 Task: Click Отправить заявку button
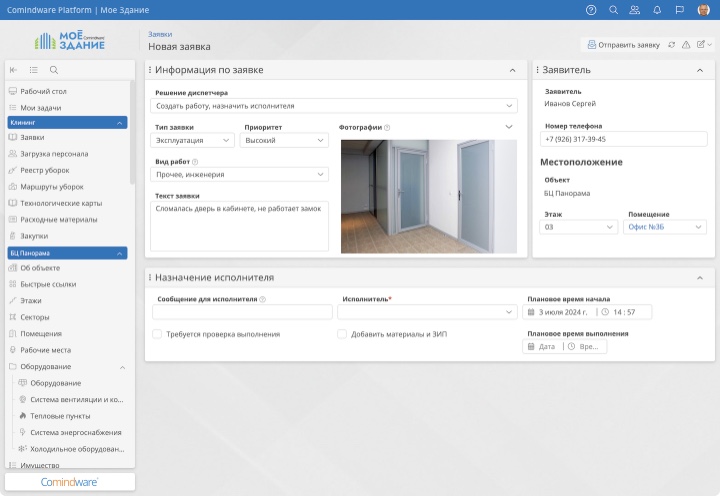tap(624, 45)
